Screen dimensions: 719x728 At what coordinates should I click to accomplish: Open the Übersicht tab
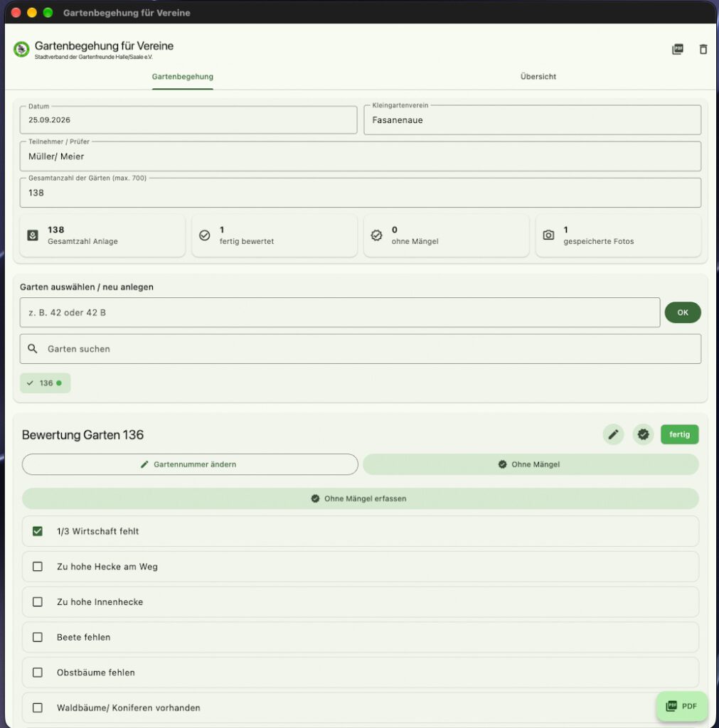[x=538, y=77]
